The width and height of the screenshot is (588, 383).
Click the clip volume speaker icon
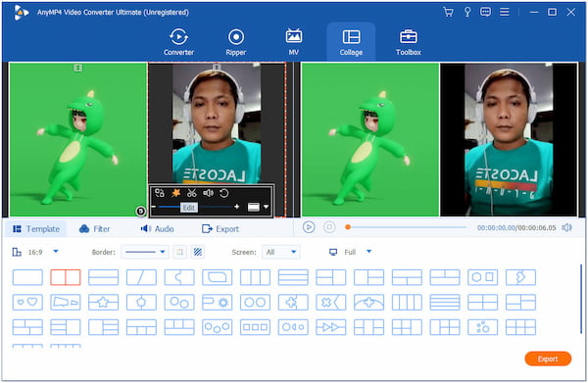(208, 193)
